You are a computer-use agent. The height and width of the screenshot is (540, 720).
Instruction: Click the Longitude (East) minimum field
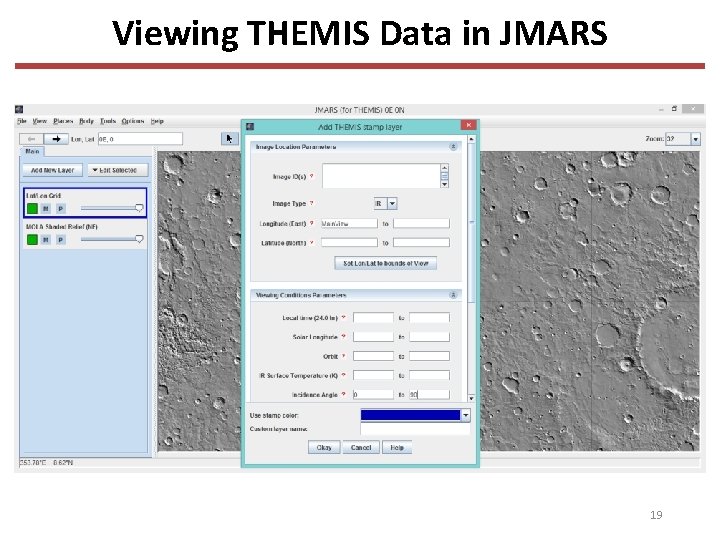(349, 223)
